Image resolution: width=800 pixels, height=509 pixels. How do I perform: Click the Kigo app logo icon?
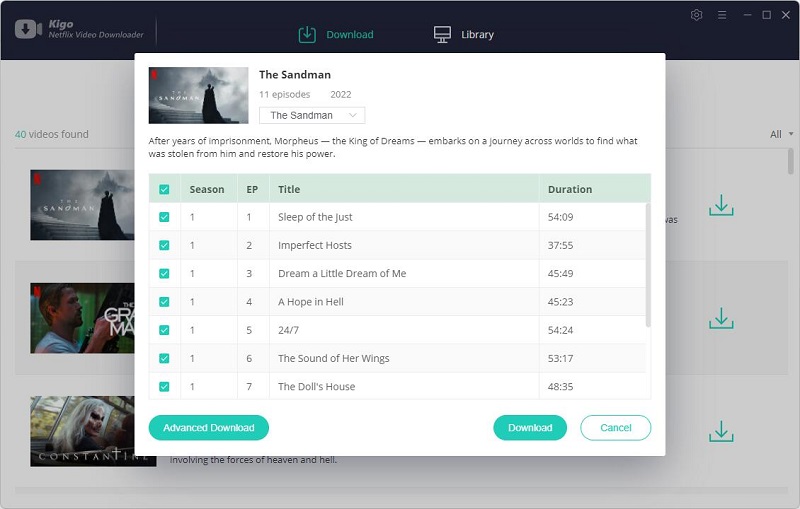coord(28,29)
